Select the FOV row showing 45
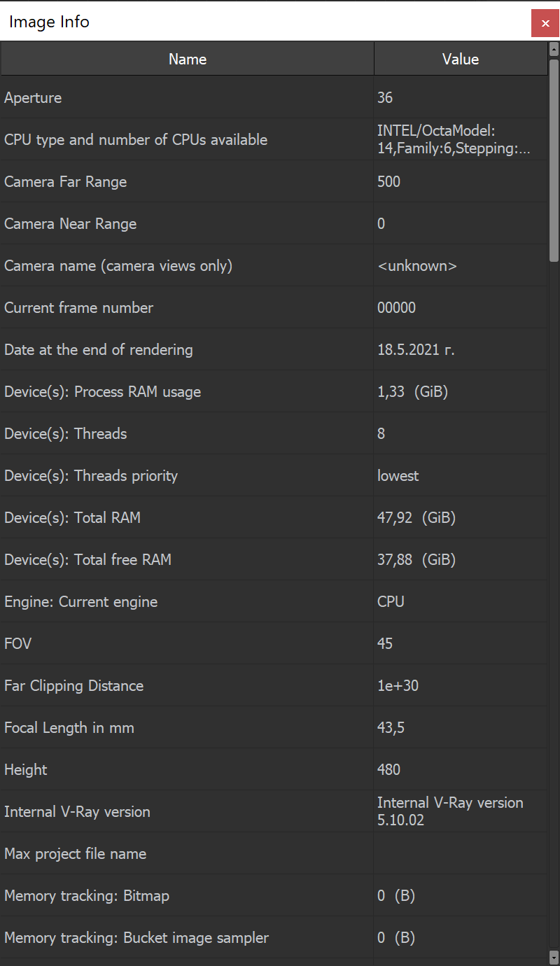Image resolution: width=560 pixels, height=966 pixels. pyautogui.click(x=187, y=643)
